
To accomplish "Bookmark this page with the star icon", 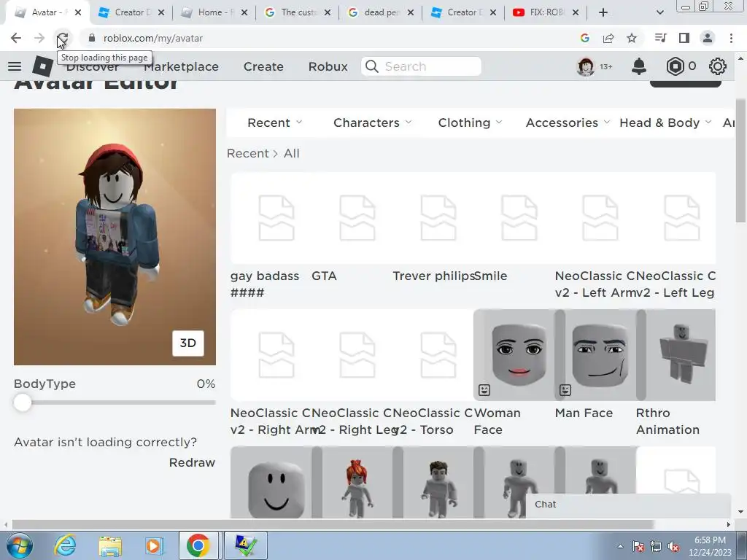I will pos(632,38).
